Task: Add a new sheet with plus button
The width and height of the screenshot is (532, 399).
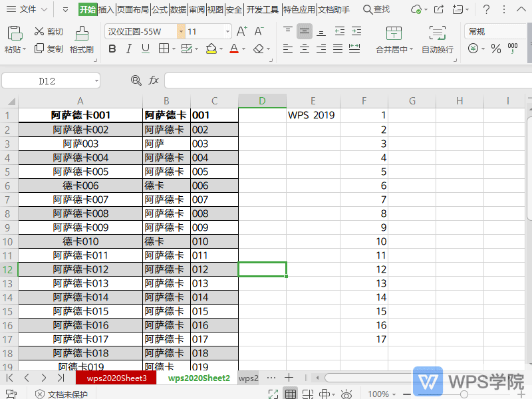Action: pos(289,378)
